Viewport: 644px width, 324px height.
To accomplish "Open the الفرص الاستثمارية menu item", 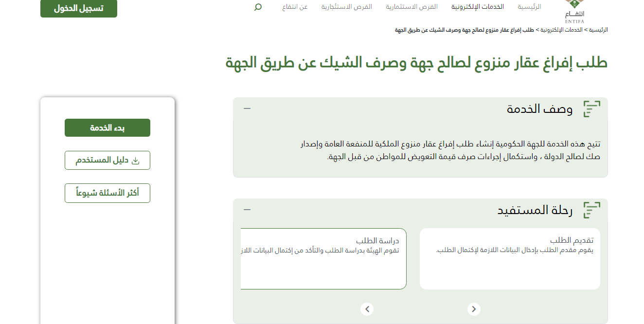I will pos(411,7).
